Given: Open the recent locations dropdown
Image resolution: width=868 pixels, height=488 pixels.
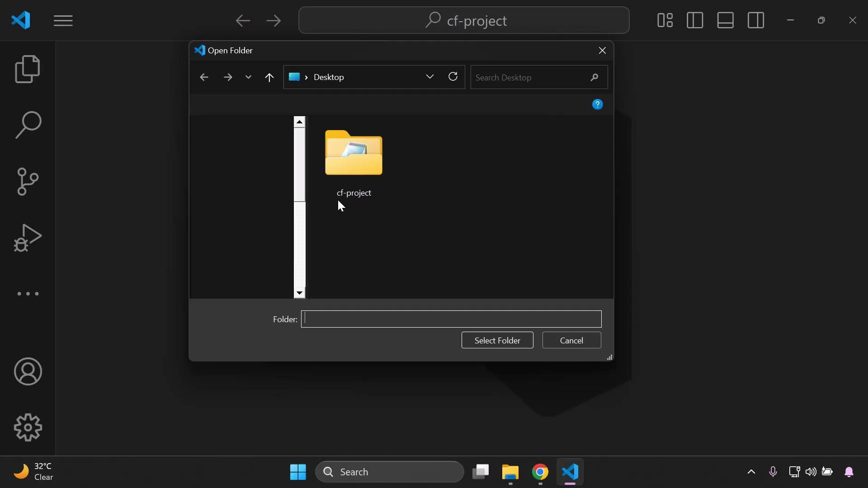Looking at the screenshot, I should (248, 77).
